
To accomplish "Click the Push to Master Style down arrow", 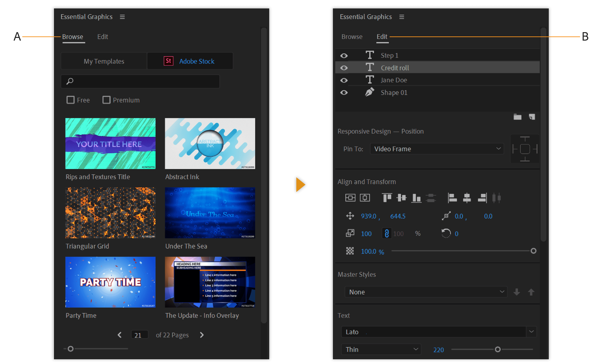I will [x=516, y=292].
